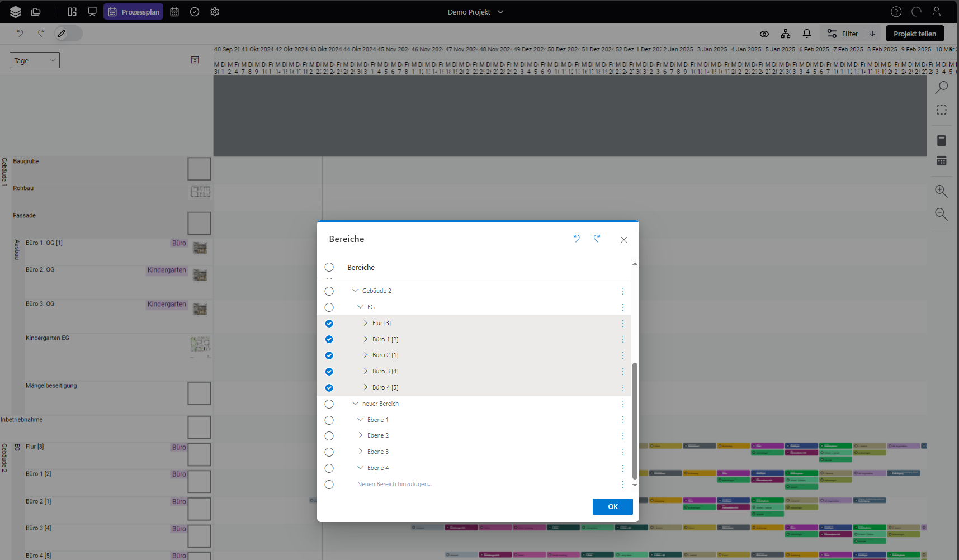Image resolution: width=959 pixels, height=560 pixels.
Task: Collapse the neuer Bereich node
Action: pos(356,404)
